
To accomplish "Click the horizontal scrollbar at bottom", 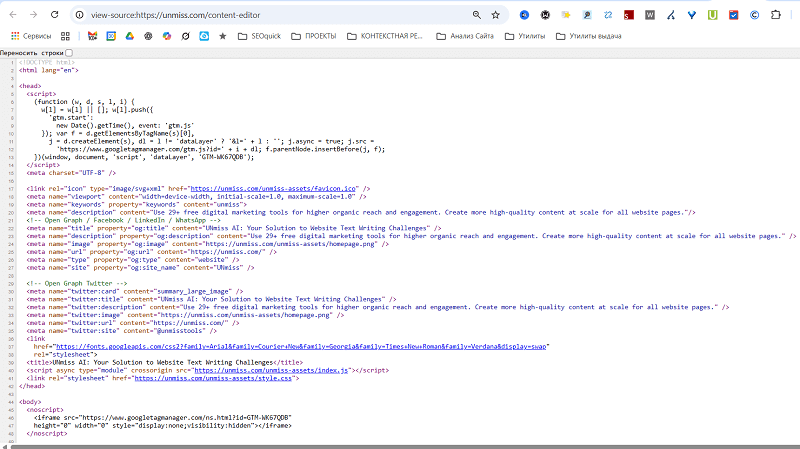I will coord(403,446).
